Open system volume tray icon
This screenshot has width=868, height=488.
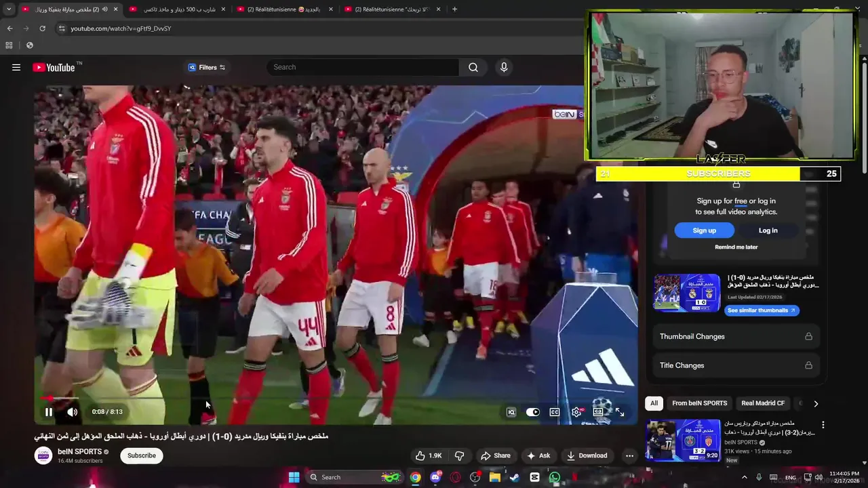[818, 477]
